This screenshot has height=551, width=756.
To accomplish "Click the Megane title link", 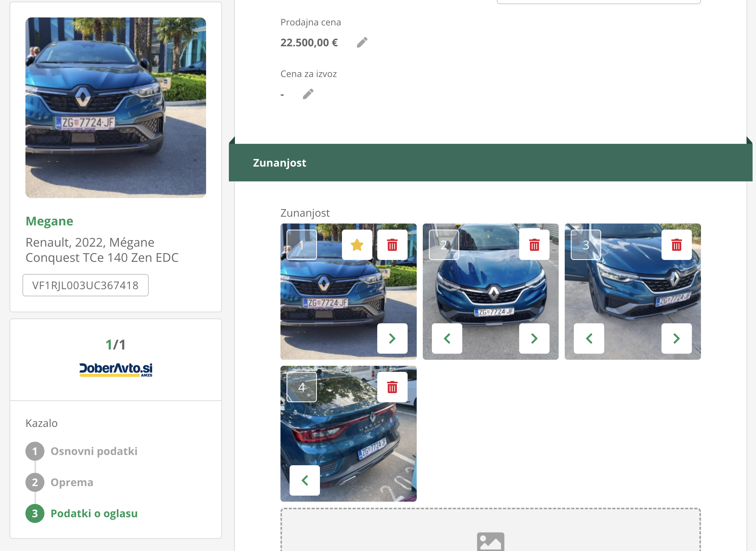I will pos(49,221).
